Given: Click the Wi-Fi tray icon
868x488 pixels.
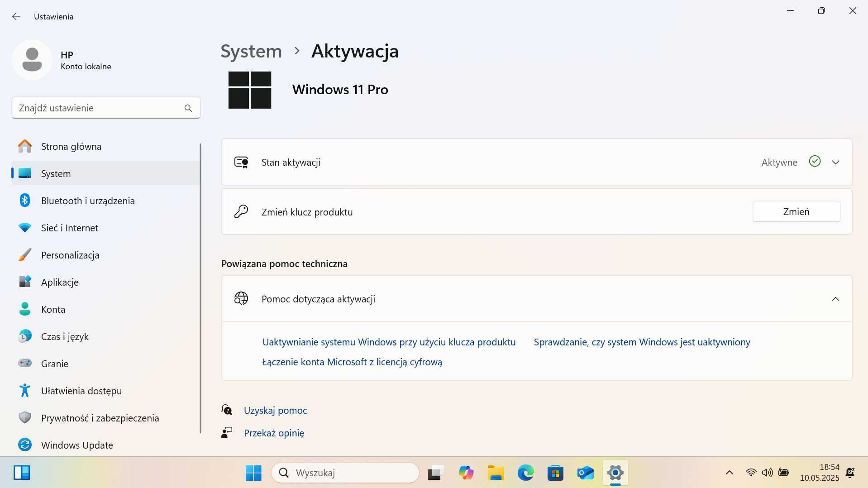Looking at the screenshot, I should [751, 473].
